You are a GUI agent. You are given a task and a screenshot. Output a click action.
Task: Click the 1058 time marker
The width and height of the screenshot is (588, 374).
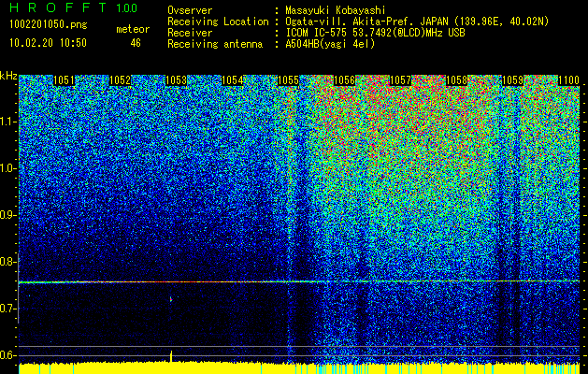[x=456, y=80]
